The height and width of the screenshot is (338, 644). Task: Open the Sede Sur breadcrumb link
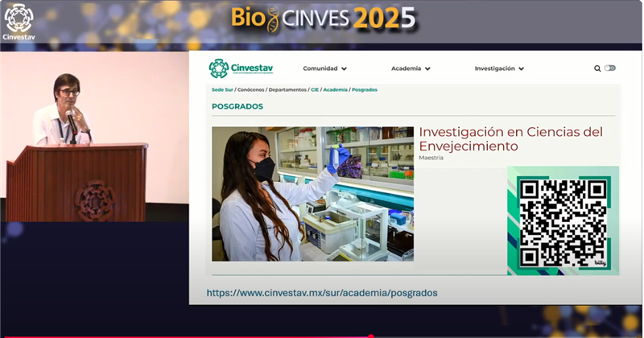pos(223,89)
